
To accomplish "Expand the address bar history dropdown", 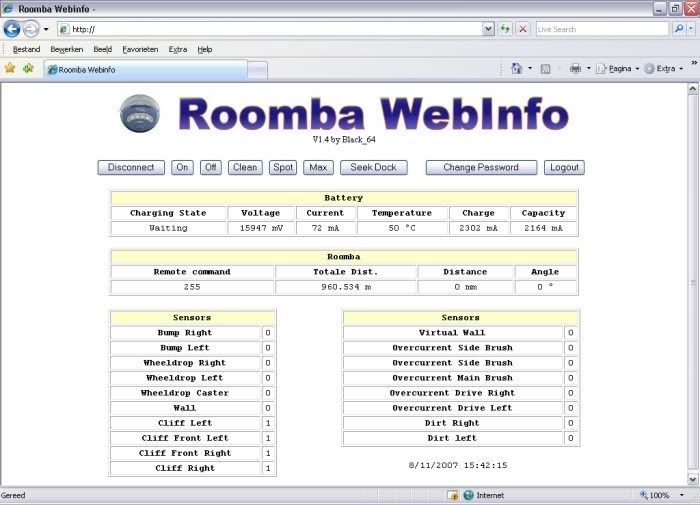I will click(488, 29).
